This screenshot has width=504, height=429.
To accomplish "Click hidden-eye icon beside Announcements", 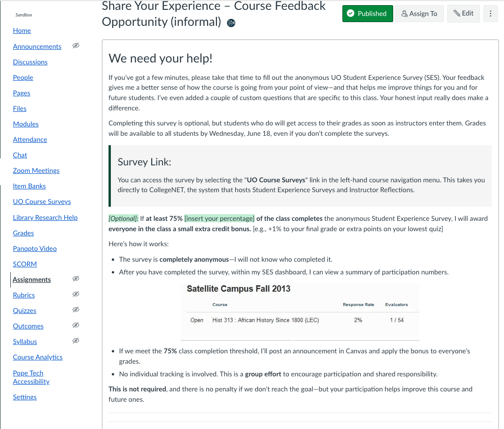I will (76, 46).
